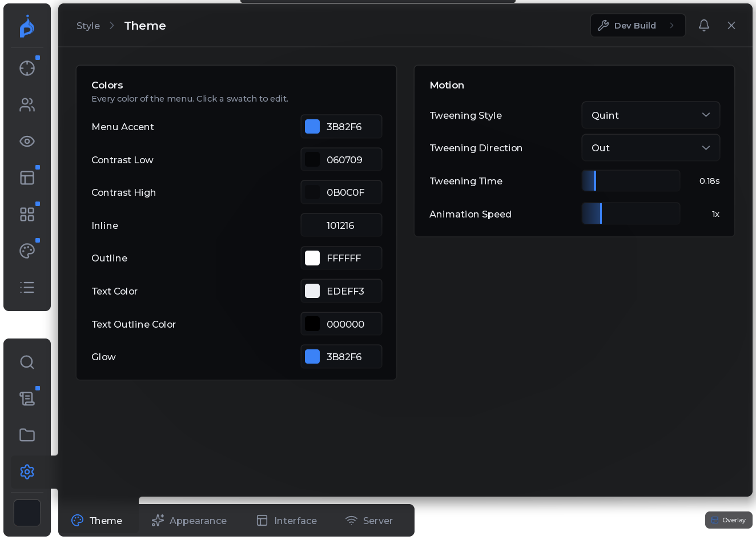Open the folder icon in sidebar

click(x=27, y=435)
